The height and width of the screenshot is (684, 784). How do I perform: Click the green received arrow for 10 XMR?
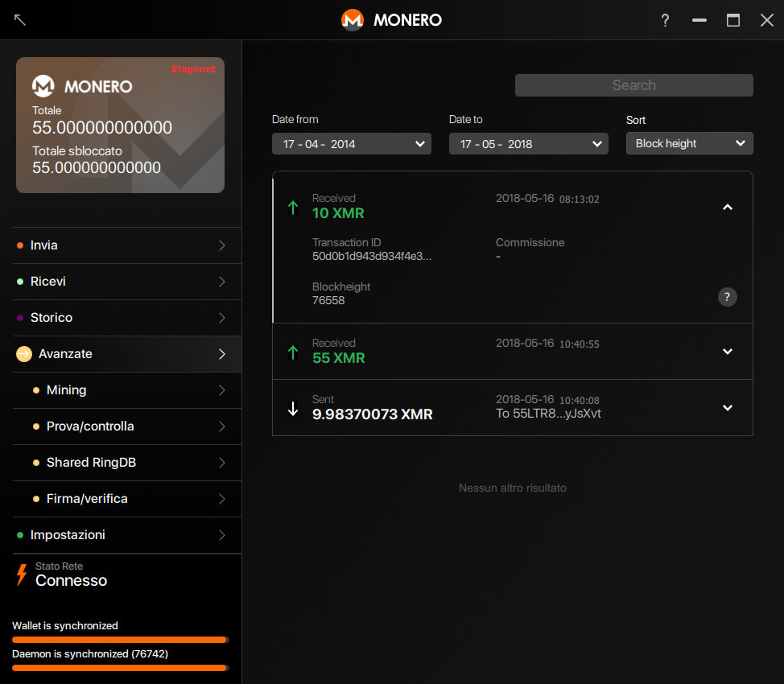(x=293, y=208)
